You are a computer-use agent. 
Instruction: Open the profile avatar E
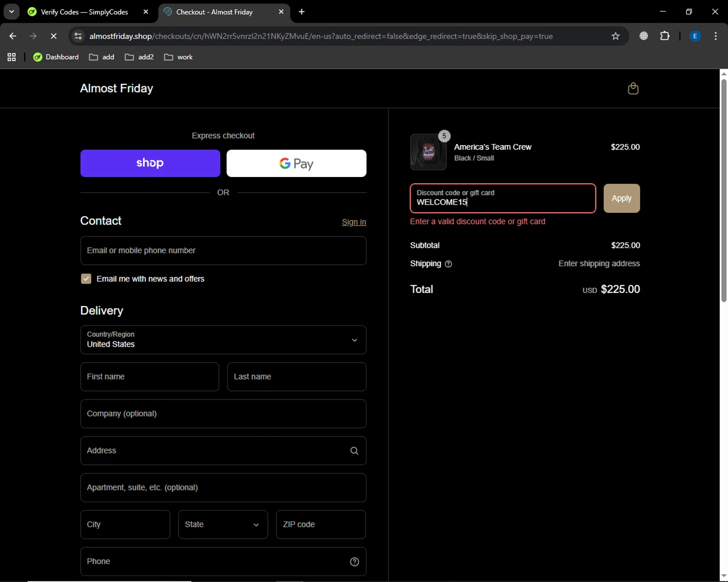point(695,36)
